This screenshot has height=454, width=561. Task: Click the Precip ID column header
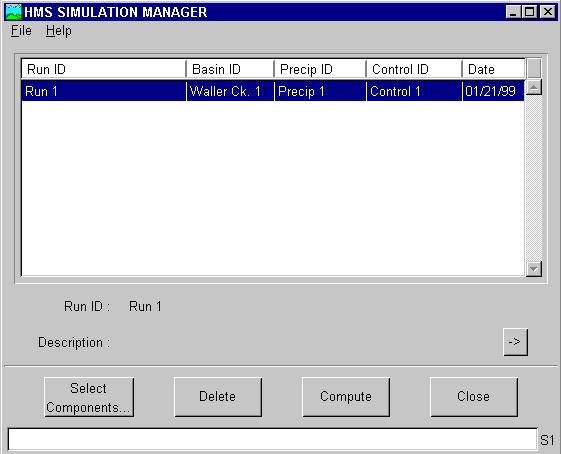click(x=320, y=69)
